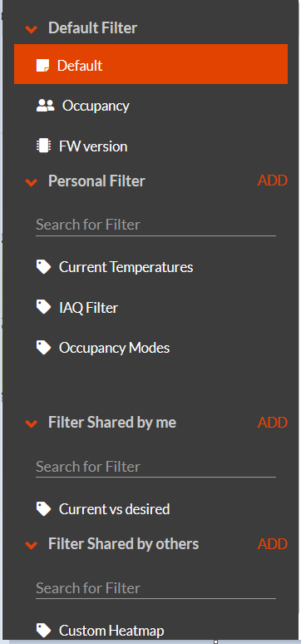Focus search field under Filter Shared by others

point(155,588)
